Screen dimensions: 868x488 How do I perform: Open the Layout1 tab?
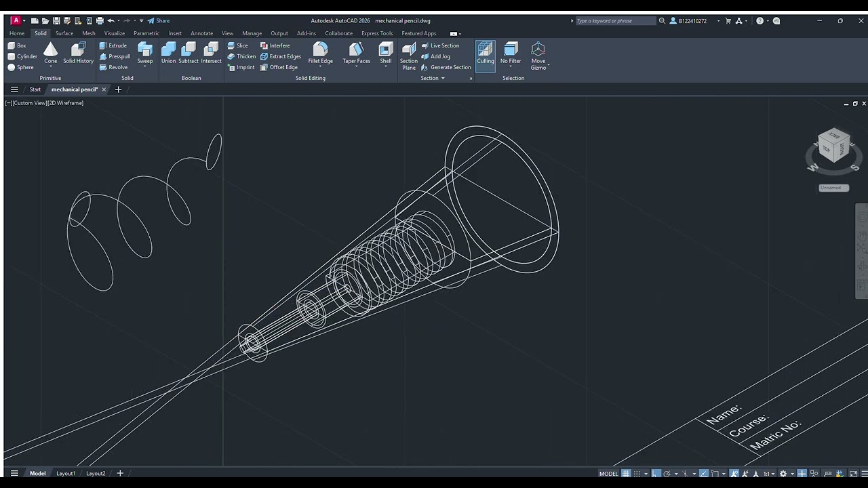(66, 474)
